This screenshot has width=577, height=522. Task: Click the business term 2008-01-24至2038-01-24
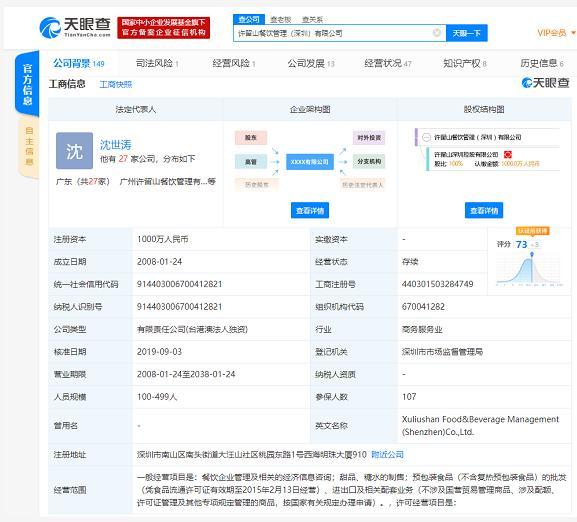pyautogui.click(x=186, y=374)
